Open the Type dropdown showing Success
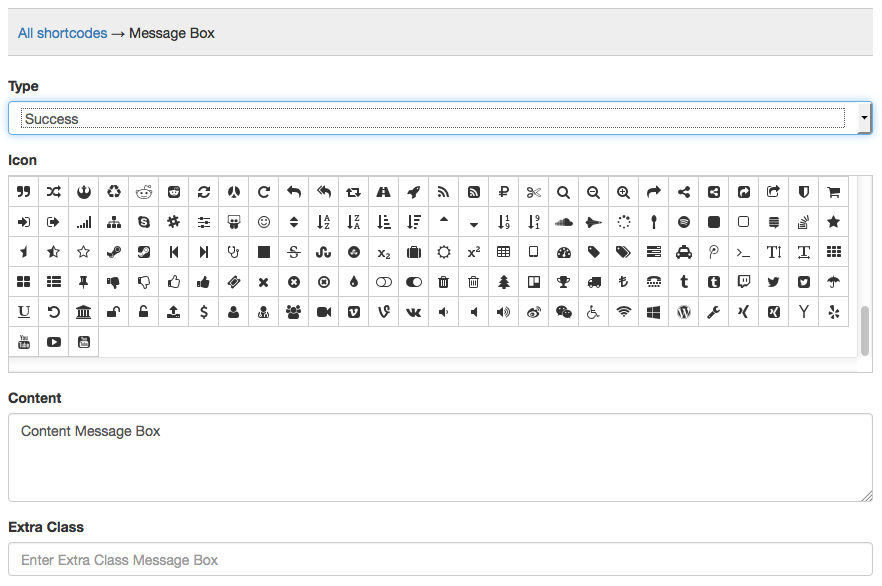Screen dimensions: 882x586 (x=432, y=118)
